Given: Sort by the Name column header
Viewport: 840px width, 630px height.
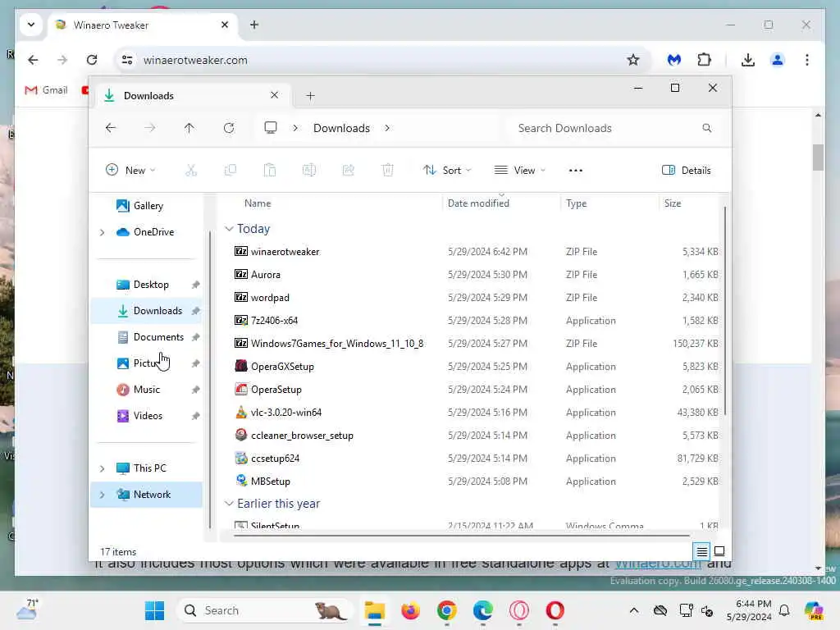Looking at the screenshot, I should pos(258,203).
